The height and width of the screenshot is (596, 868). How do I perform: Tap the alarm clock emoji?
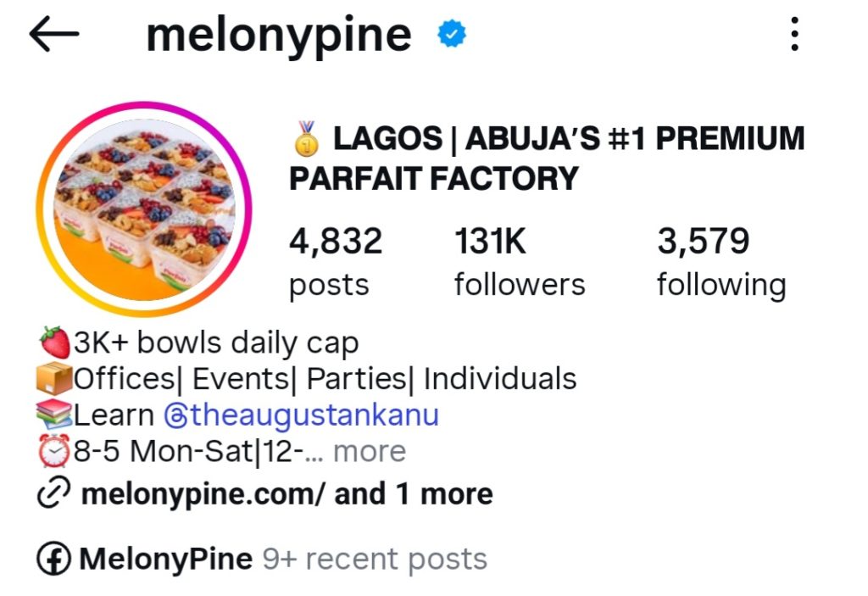click(x=55, y=452)
